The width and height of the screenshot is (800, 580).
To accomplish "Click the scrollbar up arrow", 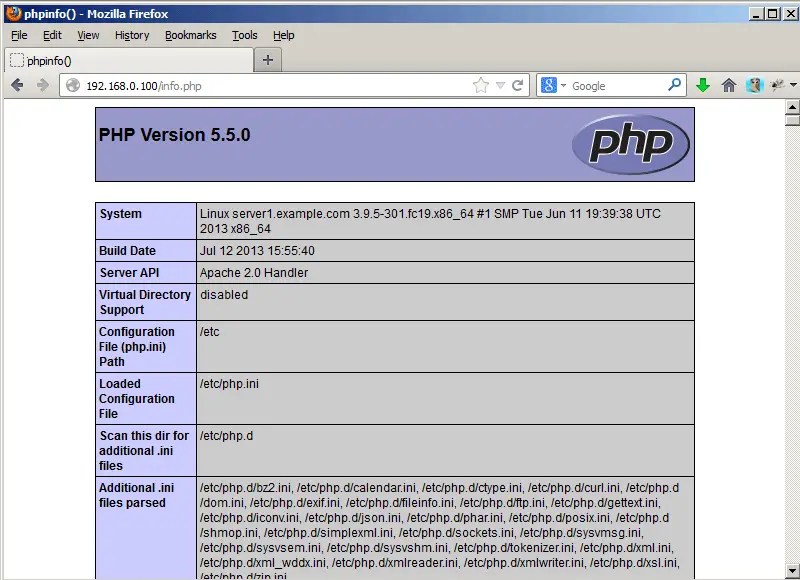I will [792, 107].
